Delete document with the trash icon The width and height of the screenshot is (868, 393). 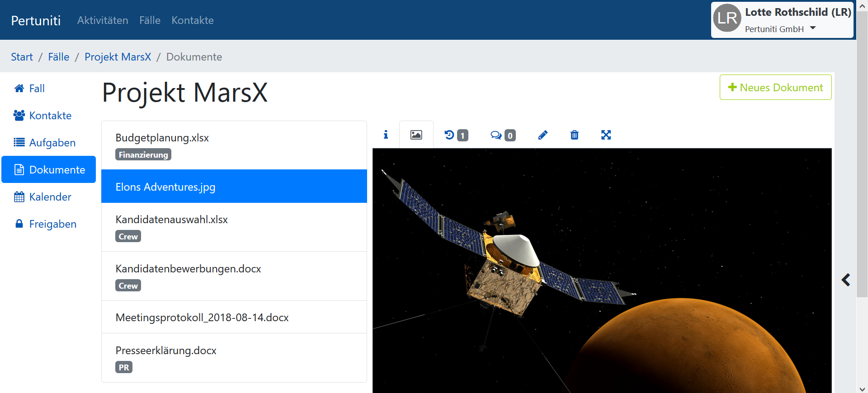[x=574, y=135]
